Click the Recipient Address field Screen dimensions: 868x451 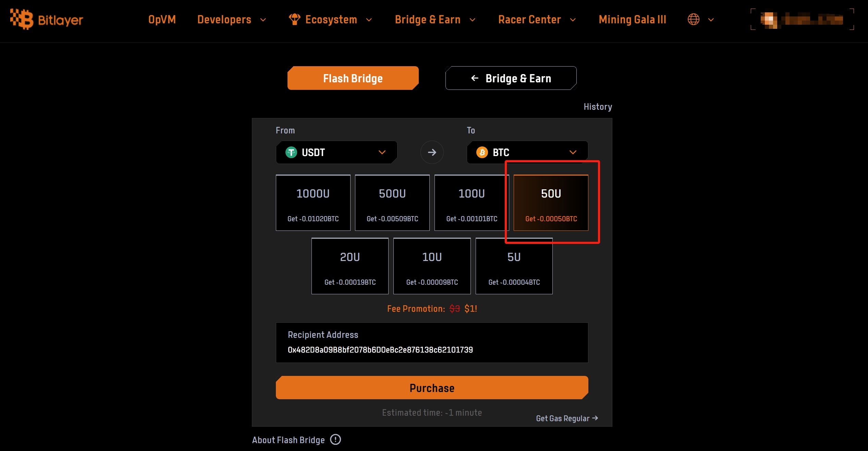pyautogui.click(x=432, y=349)
